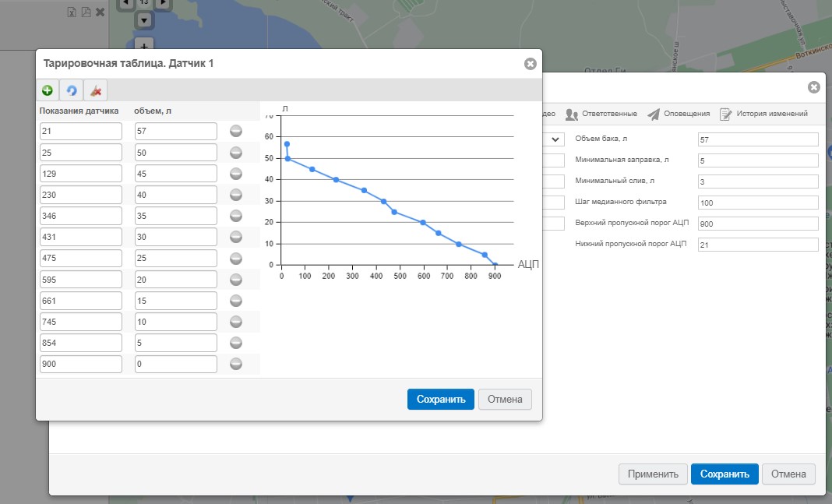832x504 pixels.
Task: Clear the calibration table with broom icon
Action: (x=95, y=90)
